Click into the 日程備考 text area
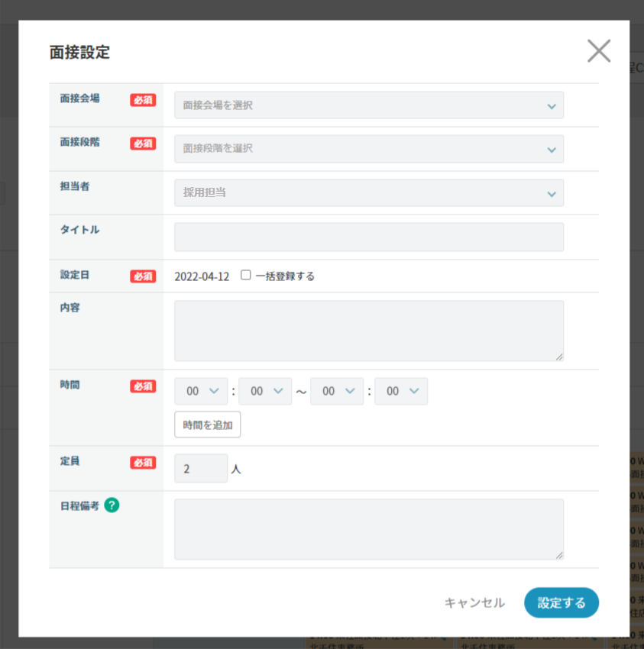Image resolution: width=644 pixels, height=649 pixels. coord(369,529)
